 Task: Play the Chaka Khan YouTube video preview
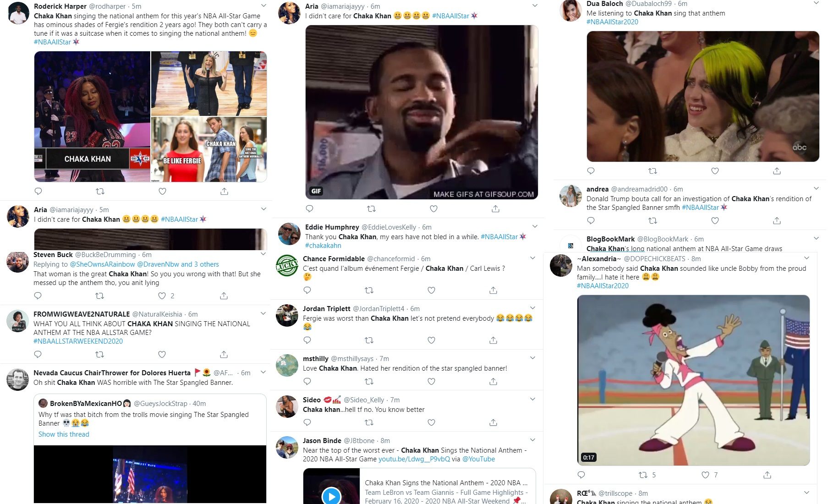click(331, 496)
